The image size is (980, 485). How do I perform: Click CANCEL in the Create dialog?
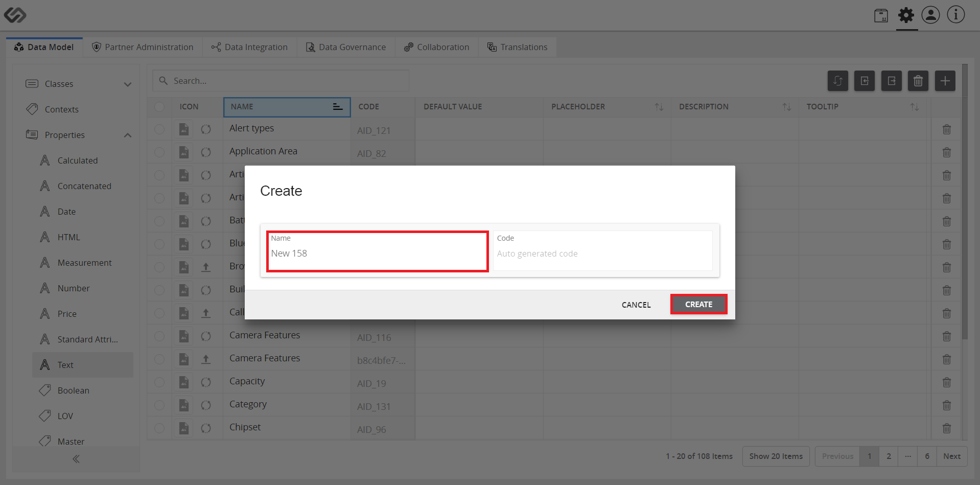click(636, 305)
